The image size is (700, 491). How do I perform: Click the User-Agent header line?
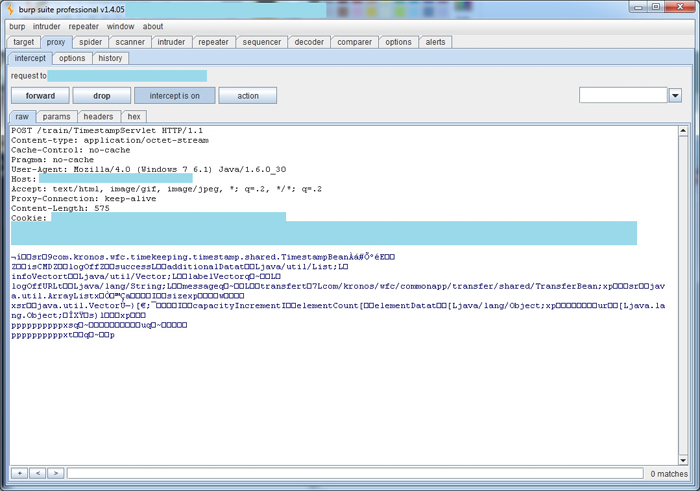(149, 170)
